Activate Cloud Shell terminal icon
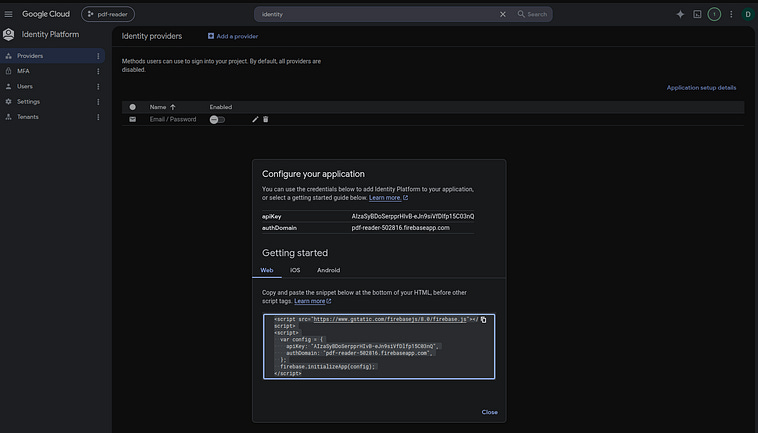Screen dimensions: 758x433 point(697,14)
